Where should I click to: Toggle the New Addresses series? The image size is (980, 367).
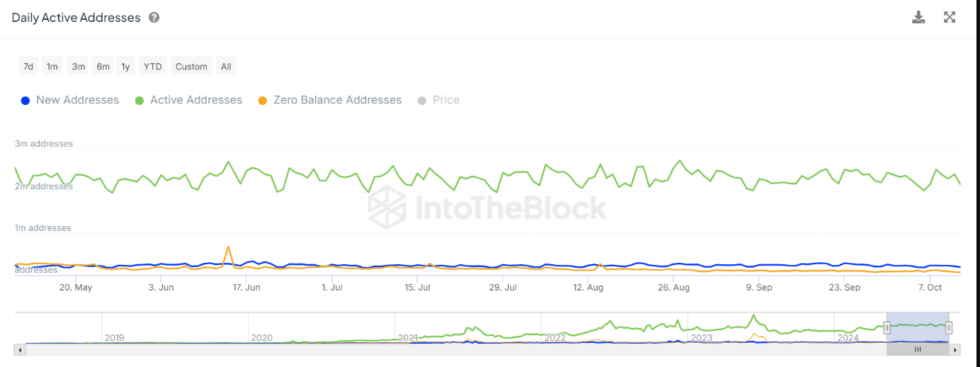point(70,100)
